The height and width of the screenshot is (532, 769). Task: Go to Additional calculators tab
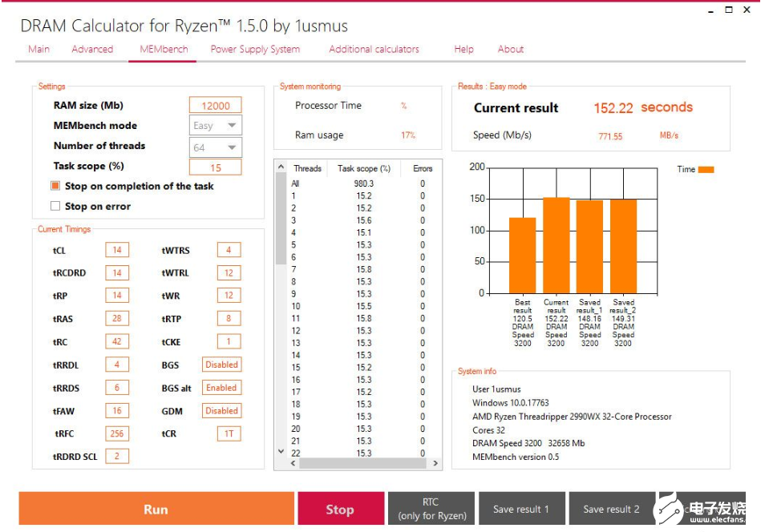coord(374,49)
